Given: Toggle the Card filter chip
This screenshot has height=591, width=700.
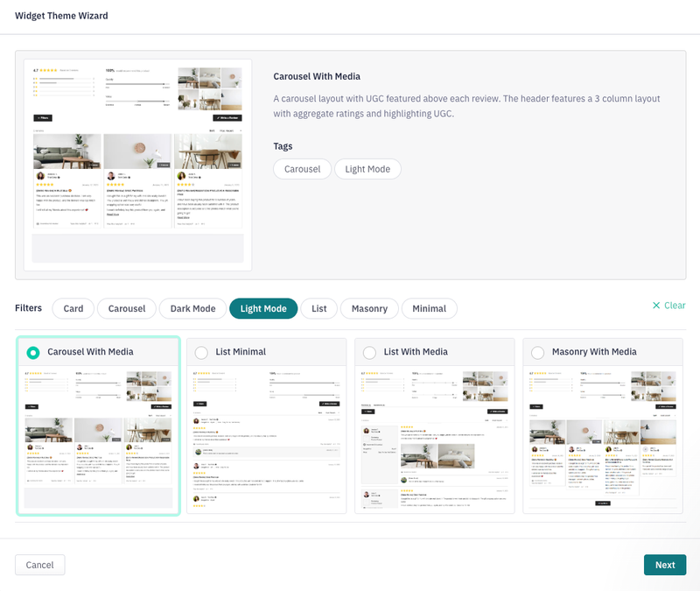Looking at the screenshot, I should coord(73,309).
